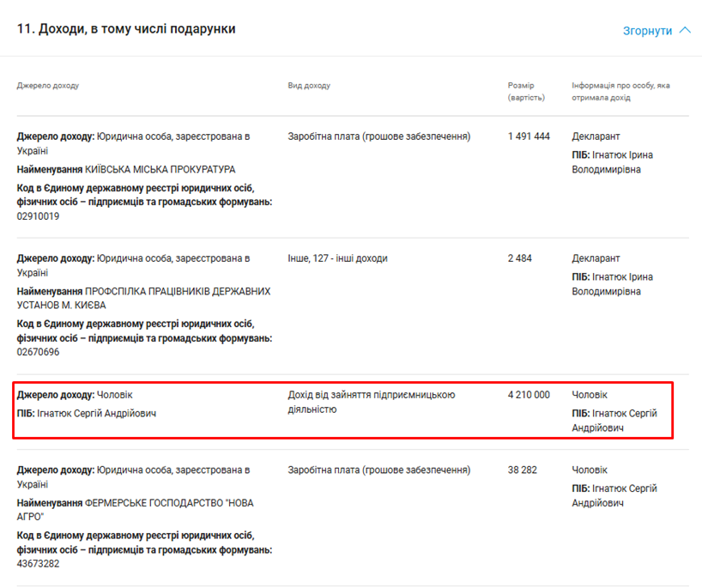This screenshot has height=588, width=702.
Task: Click the highlighted amount 4 210 000
Action: [x=529, y=395]
